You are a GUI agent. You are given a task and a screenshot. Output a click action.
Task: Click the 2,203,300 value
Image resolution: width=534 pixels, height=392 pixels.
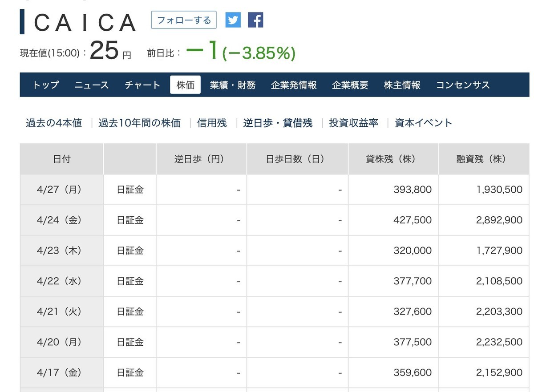(499, 311)
